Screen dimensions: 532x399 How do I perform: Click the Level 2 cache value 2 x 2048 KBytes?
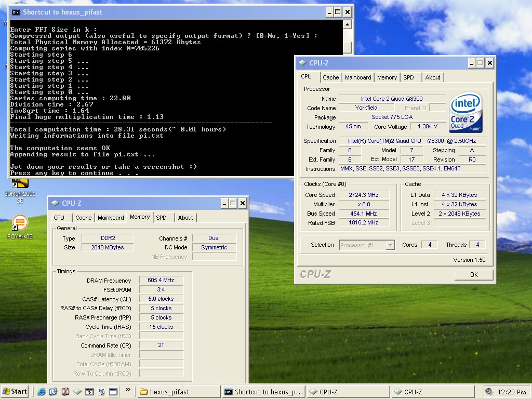(459, 214)
